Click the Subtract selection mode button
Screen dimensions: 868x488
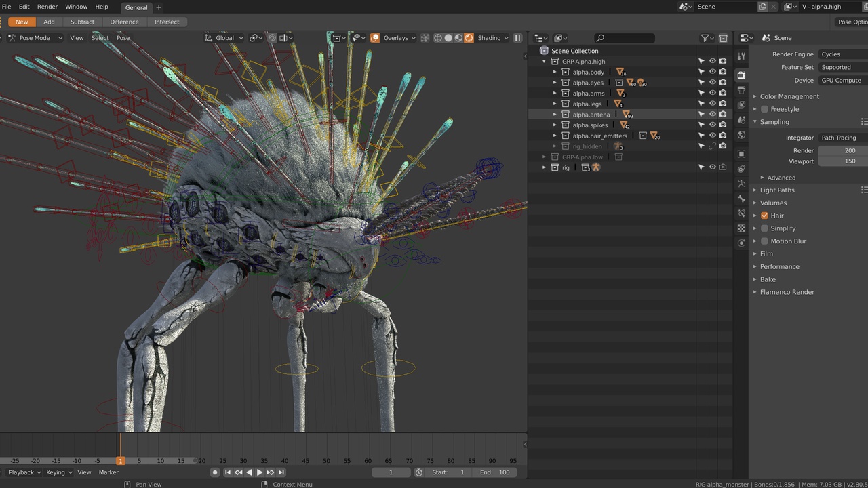pyautogui.click(x=82, y=22)
